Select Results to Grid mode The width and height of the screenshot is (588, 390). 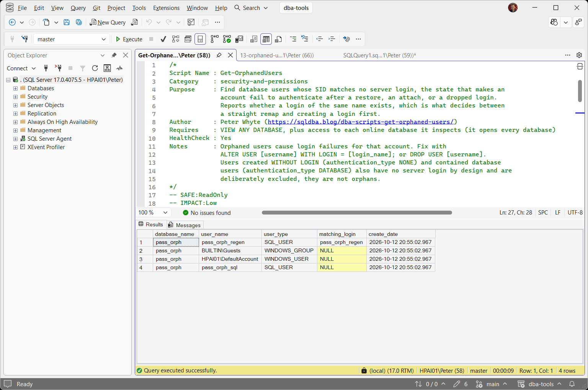coord(266,39)
